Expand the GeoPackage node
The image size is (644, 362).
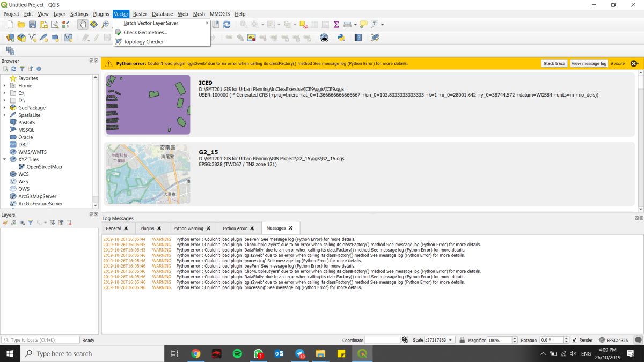[4, 108]
